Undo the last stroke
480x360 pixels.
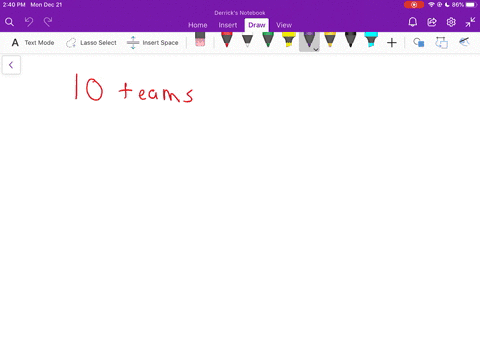click(x=29, y=22)
